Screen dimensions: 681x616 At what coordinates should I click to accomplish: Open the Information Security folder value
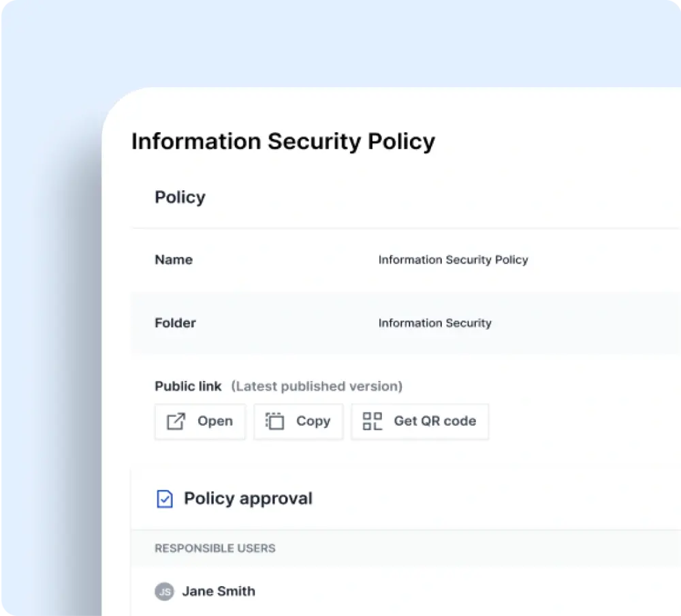[434, 323]
